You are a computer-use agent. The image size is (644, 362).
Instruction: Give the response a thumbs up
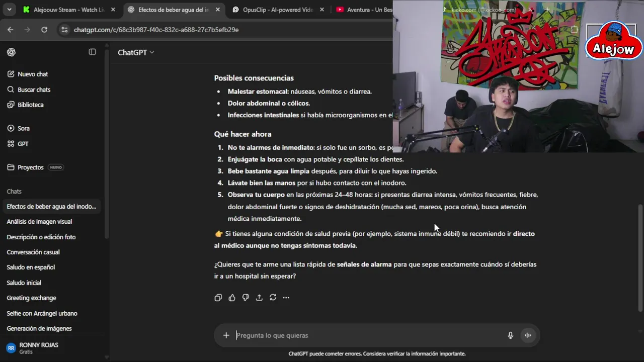[x=232, y=298]
